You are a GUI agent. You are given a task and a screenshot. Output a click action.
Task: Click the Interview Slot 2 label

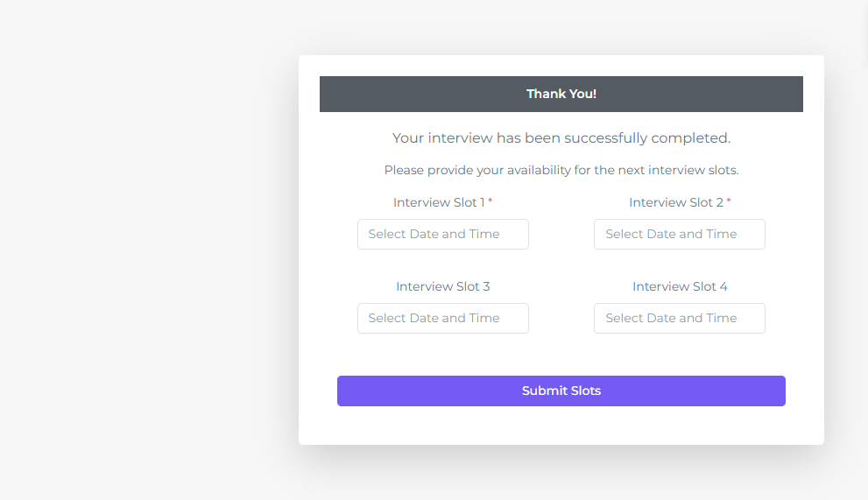coord(675,202)
